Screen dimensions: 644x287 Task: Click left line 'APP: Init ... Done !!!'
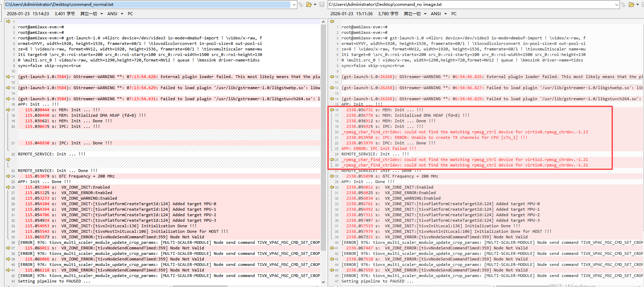(44, 182)
